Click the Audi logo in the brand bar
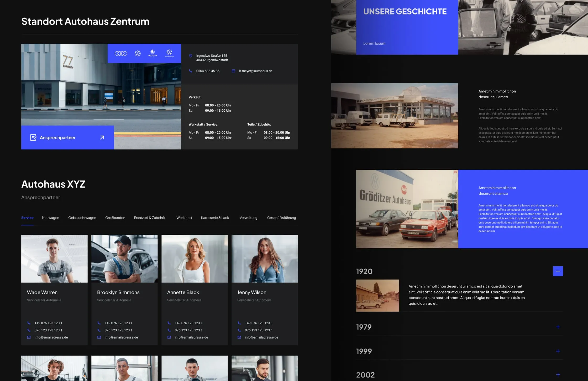The width and height of the screenshot is (588, 381). (121, 53)
